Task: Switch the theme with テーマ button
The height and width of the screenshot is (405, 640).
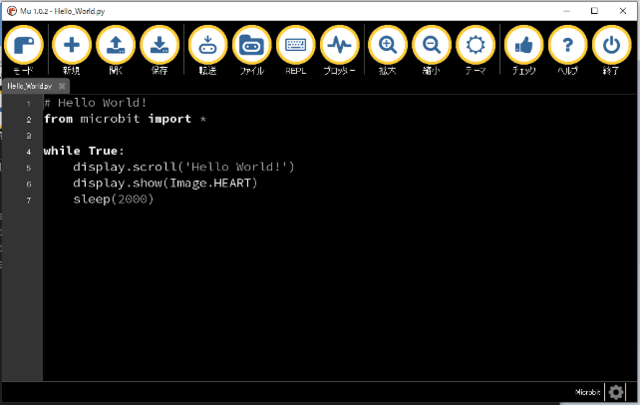Action: pyautogui.click(x=476, y=46)
